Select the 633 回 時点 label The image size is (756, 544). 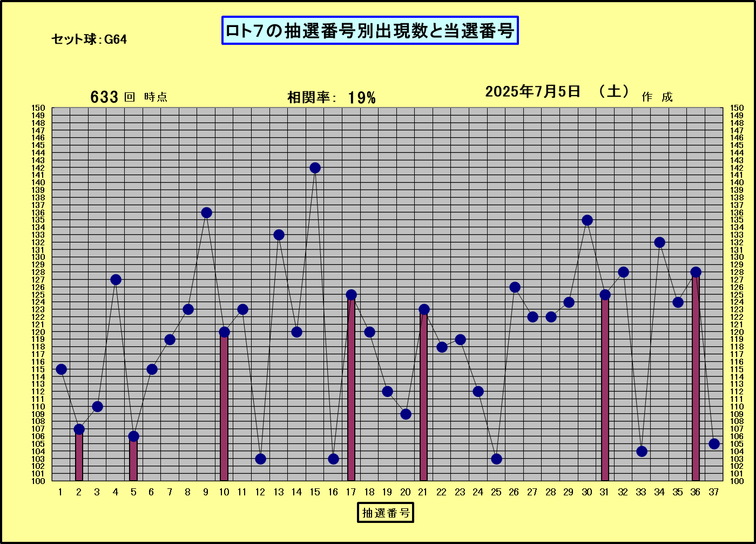click(129, 97)
